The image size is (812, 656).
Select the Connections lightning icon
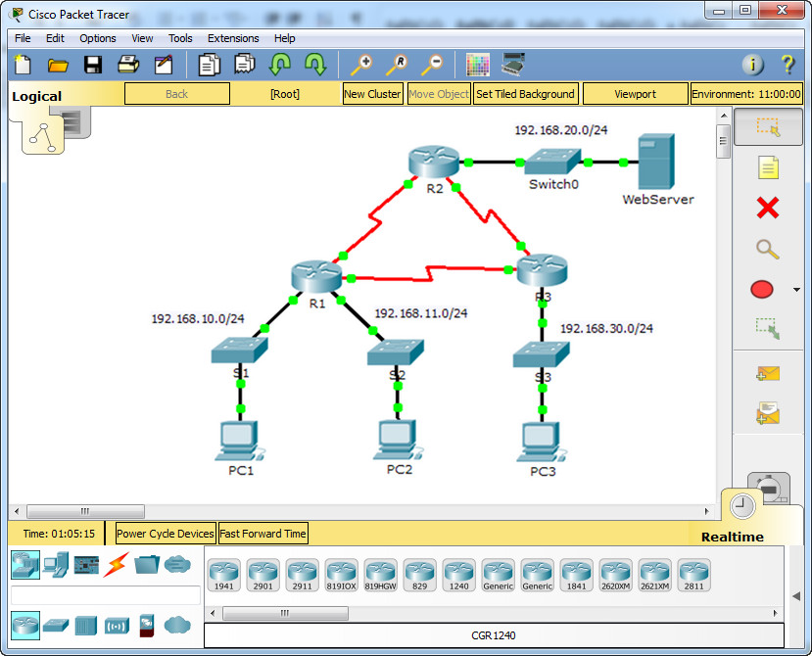tap(116, 564)
